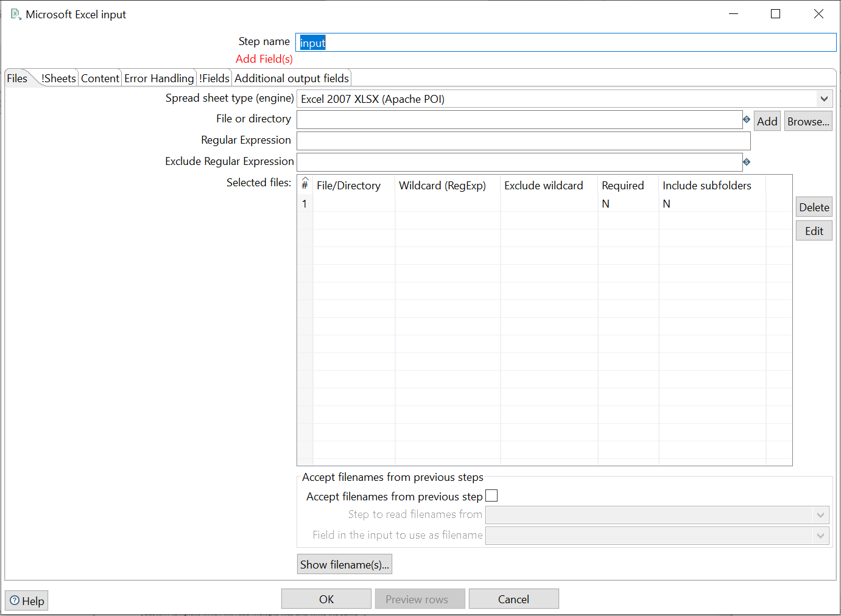Click the Excel icon in the title bar
This screenshot has width=841, height=616.
point(16,14)
